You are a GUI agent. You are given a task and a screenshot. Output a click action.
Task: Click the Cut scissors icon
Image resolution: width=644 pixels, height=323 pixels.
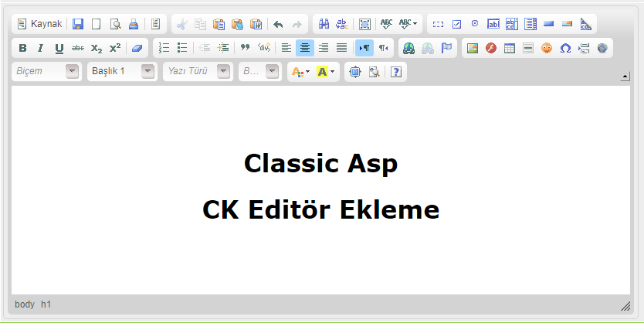pyautogui.click(x=181, y=24)
